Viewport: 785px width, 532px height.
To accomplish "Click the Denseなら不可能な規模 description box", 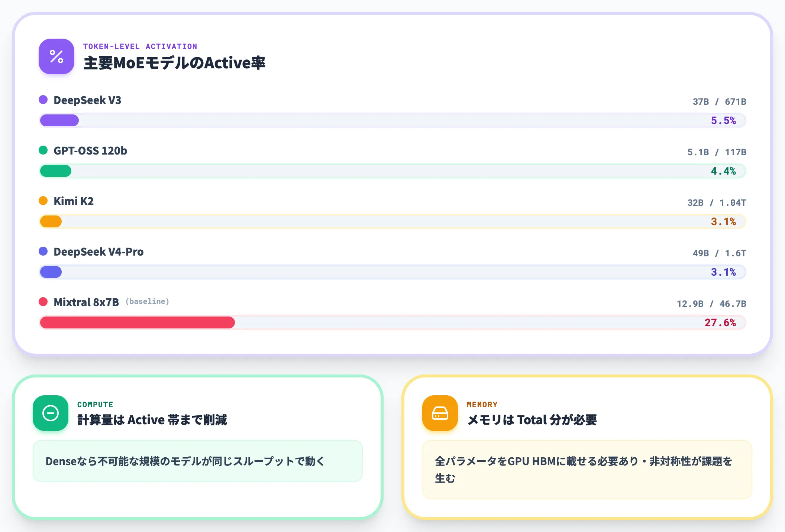I will point(198,461).
